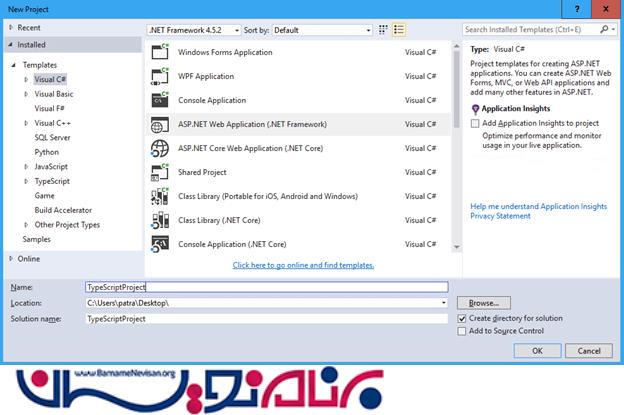
Task: Enable Add Application Insights to project
Action: point(475,123)
